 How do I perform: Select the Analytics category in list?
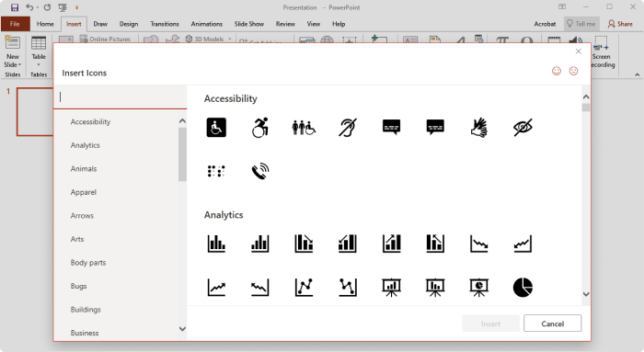click(x=85, y=145)
